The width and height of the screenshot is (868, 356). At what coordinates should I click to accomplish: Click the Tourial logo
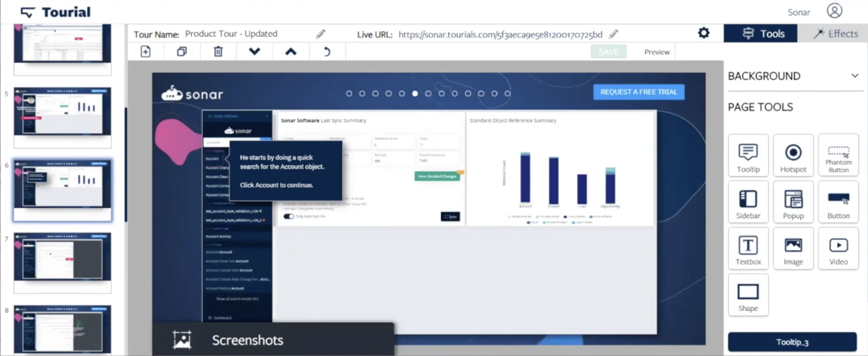point(55,12)
